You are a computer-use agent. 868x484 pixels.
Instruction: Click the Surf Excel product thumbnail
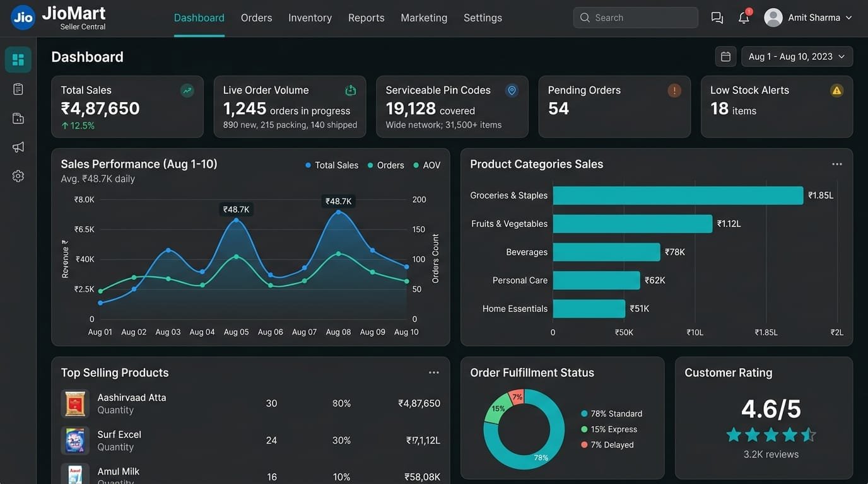point(75,441)
